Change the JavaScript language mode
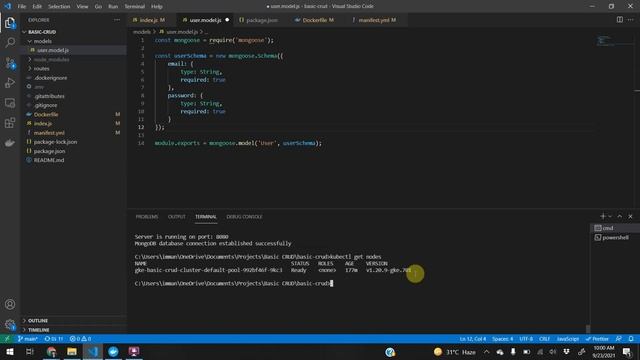Viewport: 640px width, 360px height. point(568,339)
